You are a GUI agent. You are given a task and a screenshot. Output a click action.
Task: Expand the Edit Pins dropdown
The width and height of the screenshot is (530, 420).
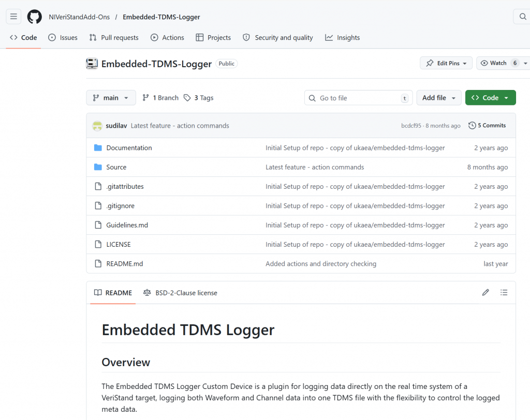click(x=446, y=63)
